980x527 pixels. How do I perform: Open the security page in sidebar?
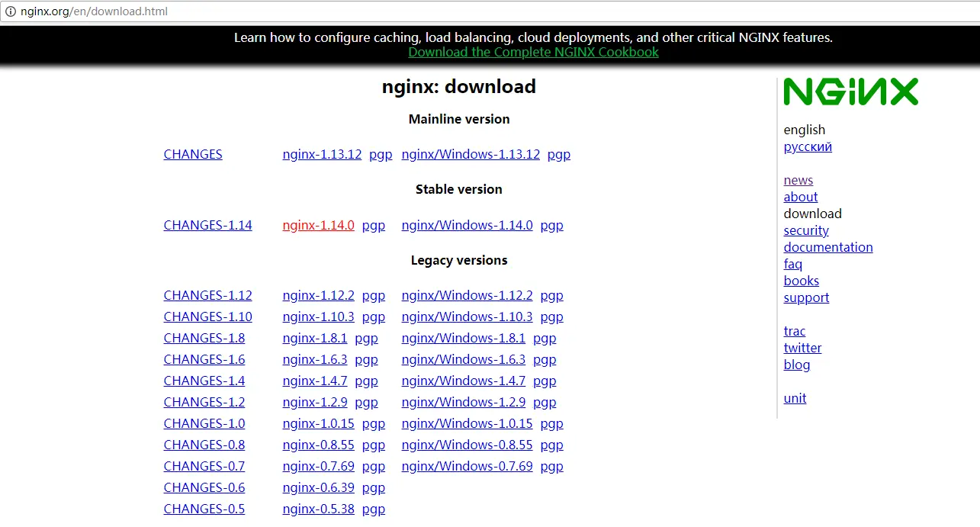805,230
